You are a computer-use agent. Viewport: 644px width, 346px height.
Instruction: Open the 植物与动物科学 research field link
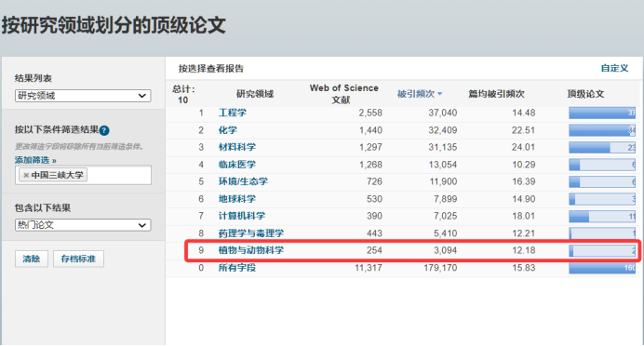(251, 250)
